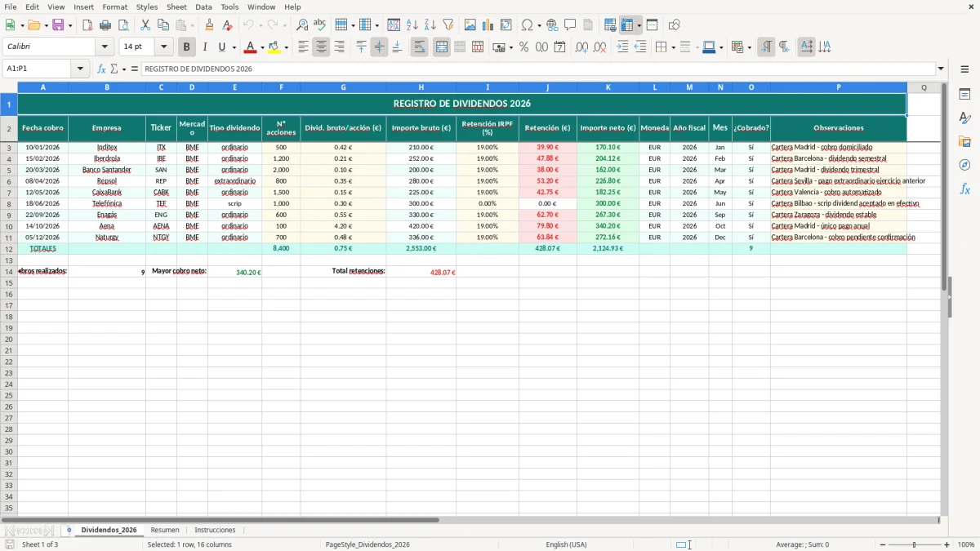Open the conditional formatting dropdown
The width and height of the screenshot is (980, 551).
pyautogui.click(x=749, y=47)
